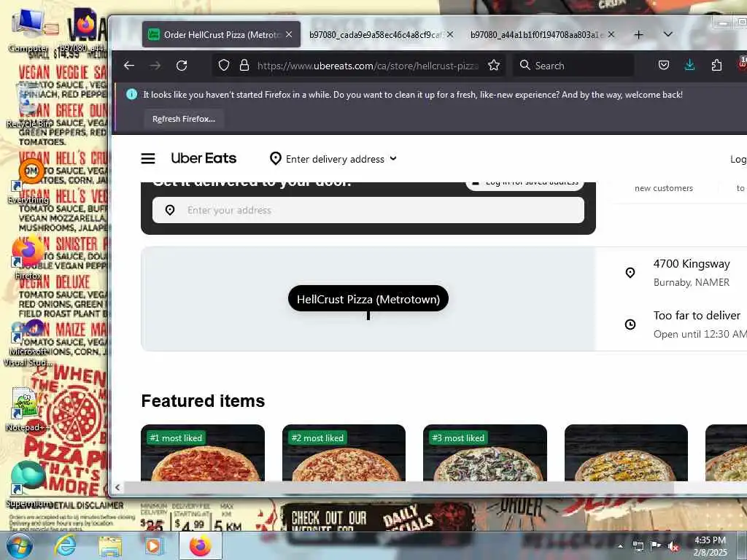Click the Firefox URL address bar
This screenshot has height=560, width=747.
pos(367,66)
